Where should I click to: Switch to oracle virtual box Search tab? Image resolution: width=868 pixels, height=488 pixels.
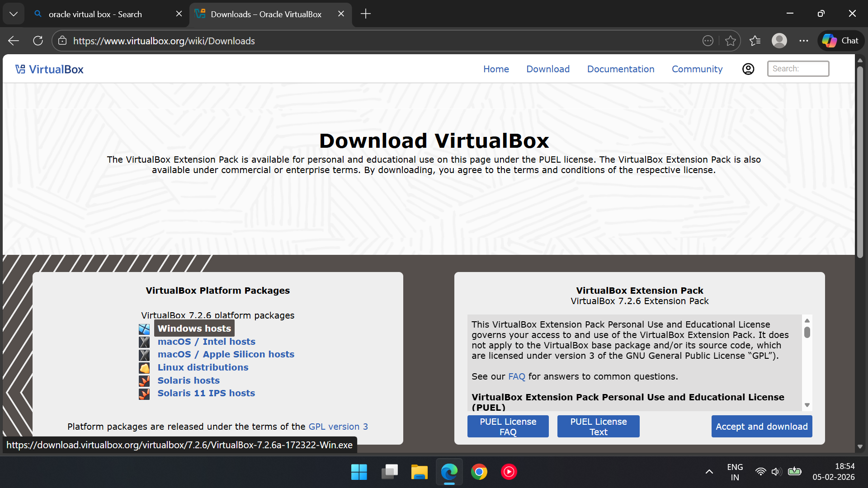point(95,14)
